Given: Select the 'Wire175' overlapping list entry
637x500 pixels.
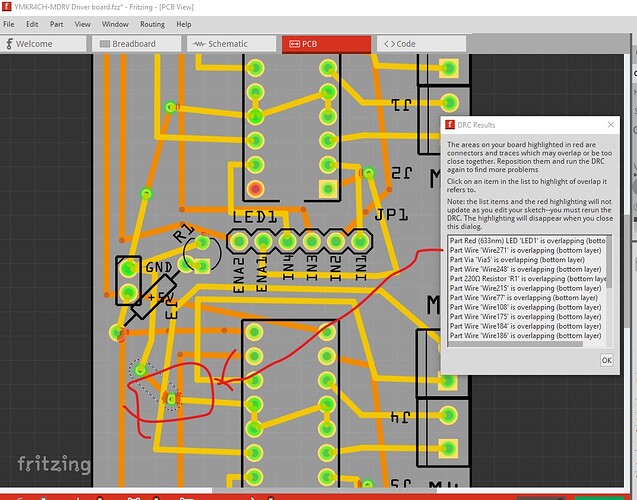Looking at the screenshot, I should point(527,316).
